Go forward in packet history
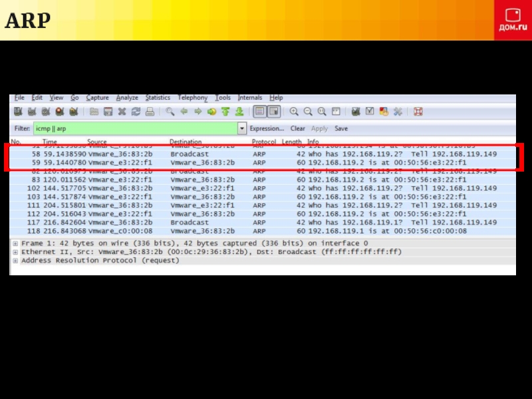 198,112
